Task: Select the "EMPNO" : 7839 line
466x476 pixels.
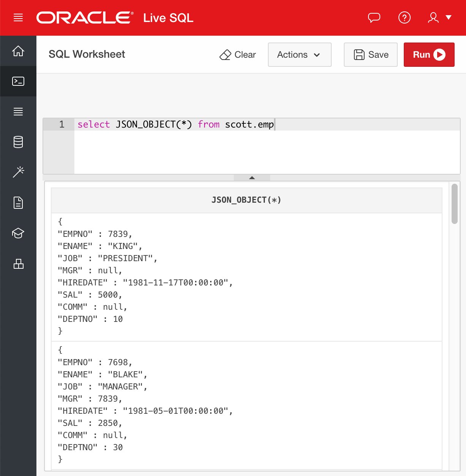Action: pos(95,234)
